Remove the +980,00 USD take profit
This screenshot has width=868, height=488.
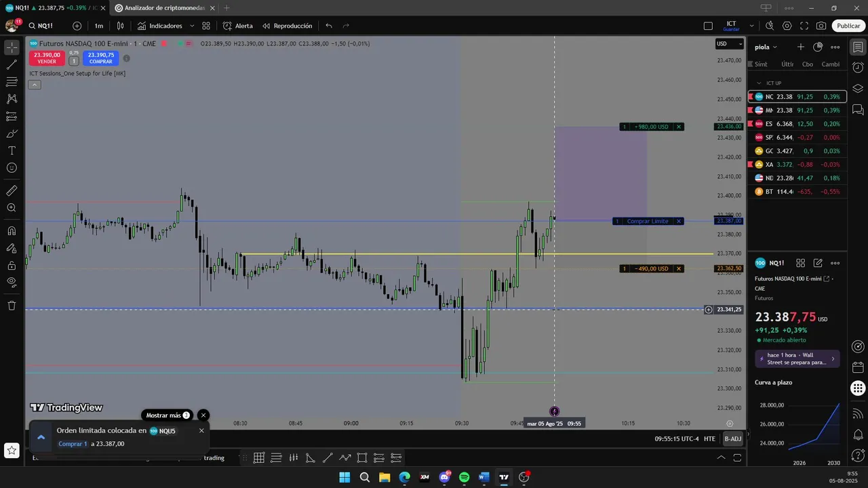click(679, 127)
